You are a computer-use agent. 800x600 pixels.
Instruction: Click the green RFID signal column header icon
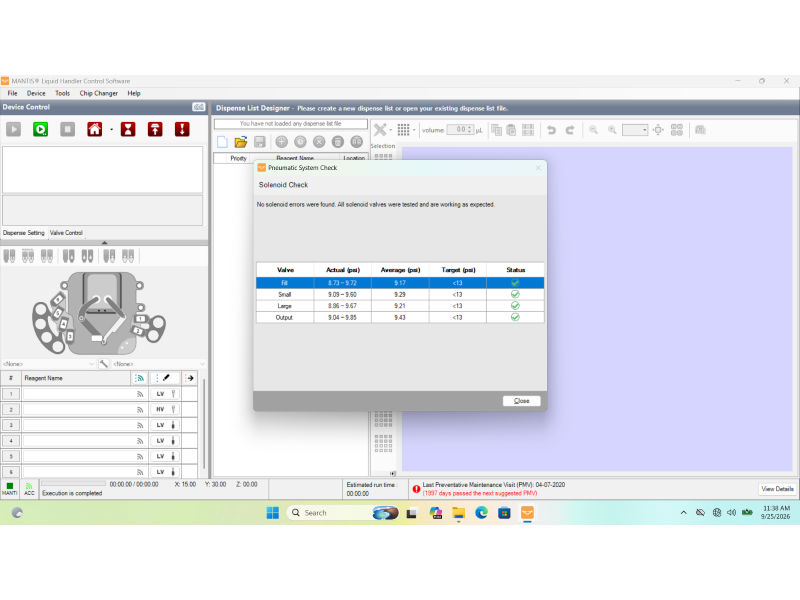(139, 378)
